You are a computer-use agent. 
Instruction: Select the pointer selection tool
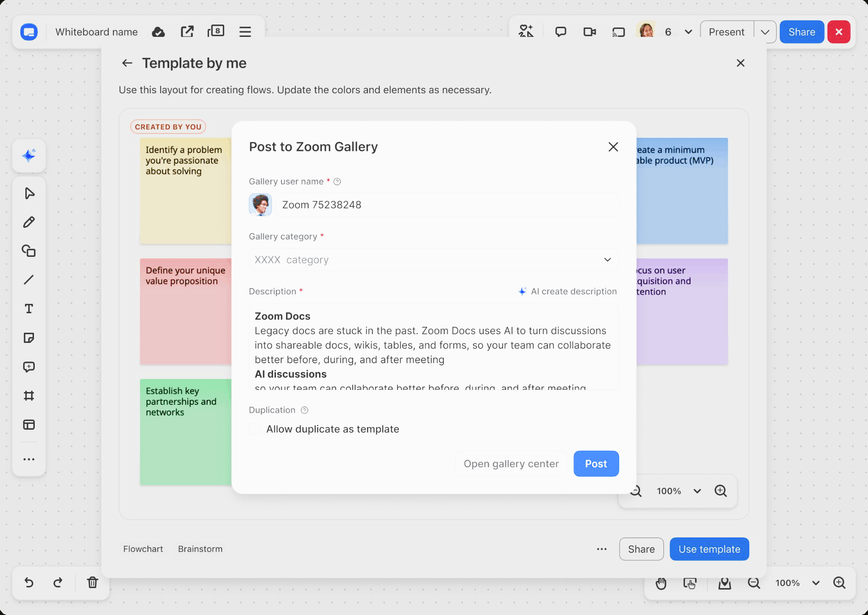click(29, 193)
